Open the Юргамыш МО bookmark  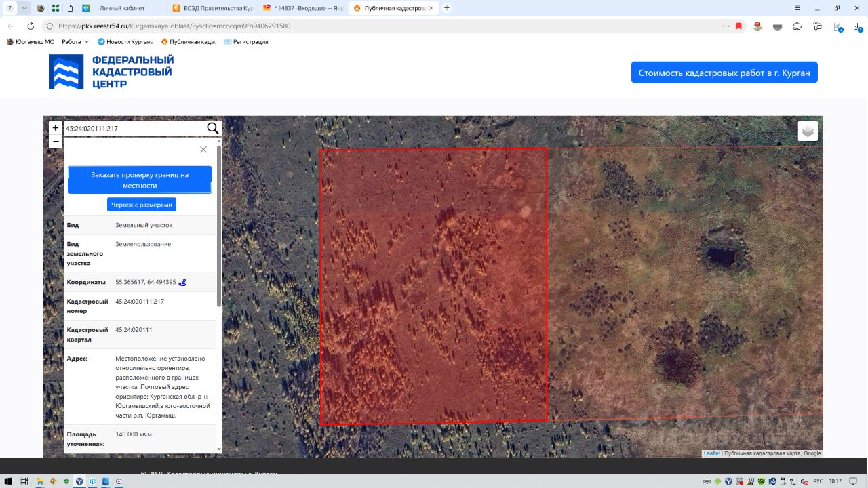click(31, 42)
